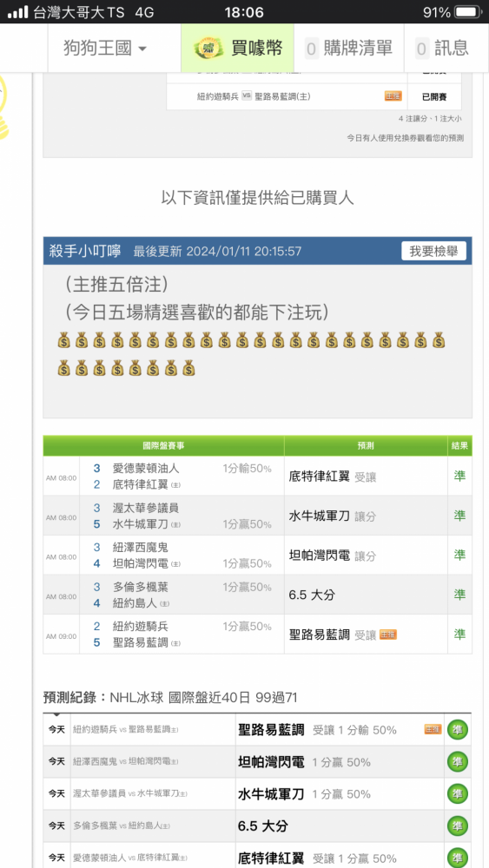The height and width of the screenshot is (868, 489).
Task: Click the green 準 icon for 6.5 大分 record
Action: point(458,826)
